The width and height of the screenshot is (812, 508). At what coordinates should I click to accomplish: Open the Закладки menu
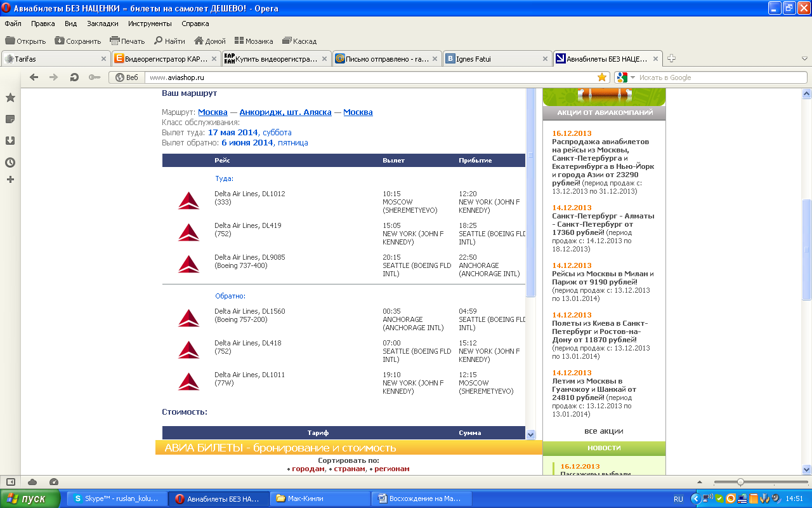pos(103,23)
